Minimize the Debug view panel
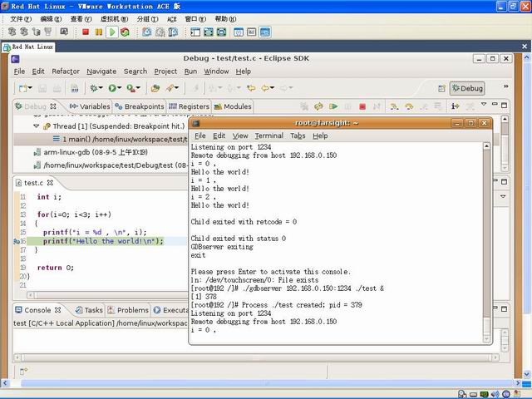 coord(495,104)
